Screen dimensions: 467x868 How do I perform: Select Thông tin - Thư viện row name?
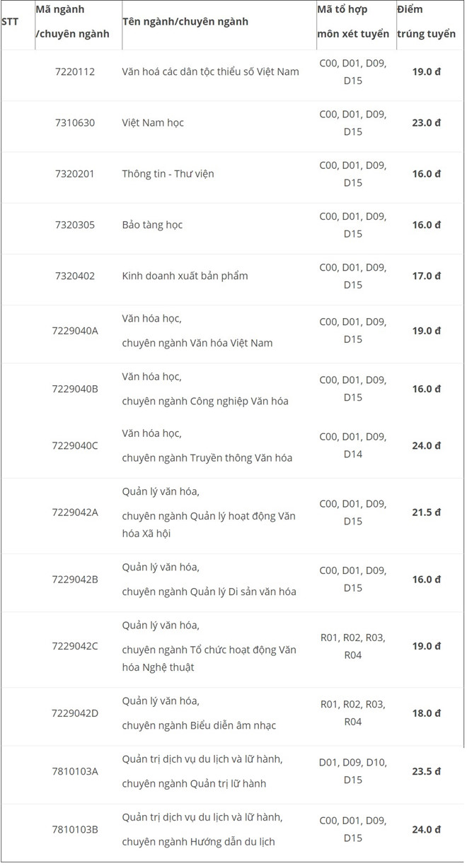coord(168,173)
